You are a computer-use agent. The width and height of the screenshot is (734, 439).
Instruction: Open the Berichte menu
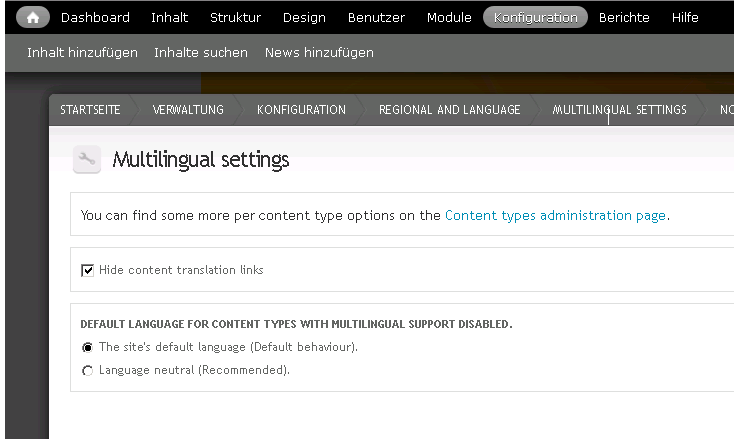pyautogui.click(x=624, y=17)
